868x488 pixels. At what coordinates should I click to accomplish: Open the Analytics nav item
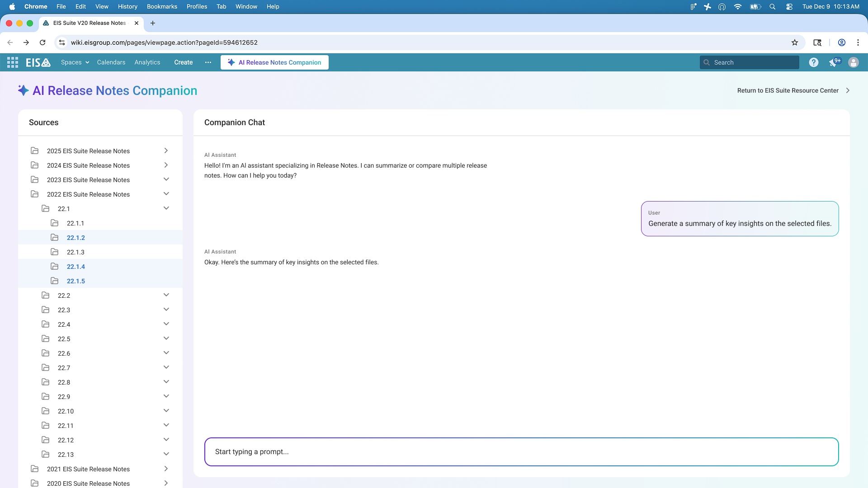pyautogui.click(x=147, y=62)
